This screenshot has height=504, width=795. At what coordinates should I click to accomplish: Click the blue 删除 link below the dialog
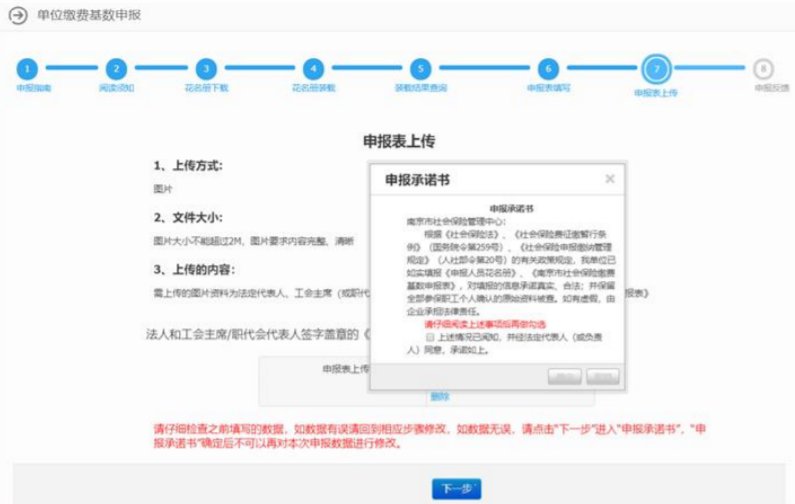[x=440, y=397]
